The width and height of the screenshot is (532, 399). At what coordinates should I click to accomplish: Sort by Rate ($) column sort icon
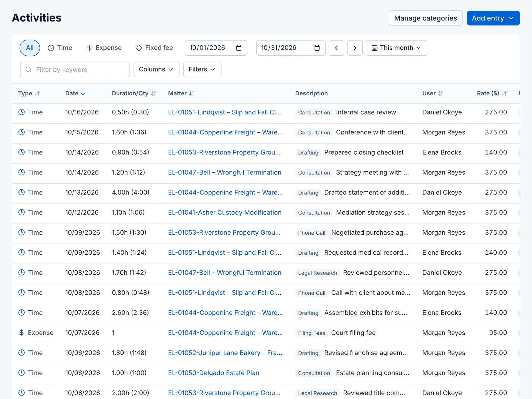(x=504, y=93)
